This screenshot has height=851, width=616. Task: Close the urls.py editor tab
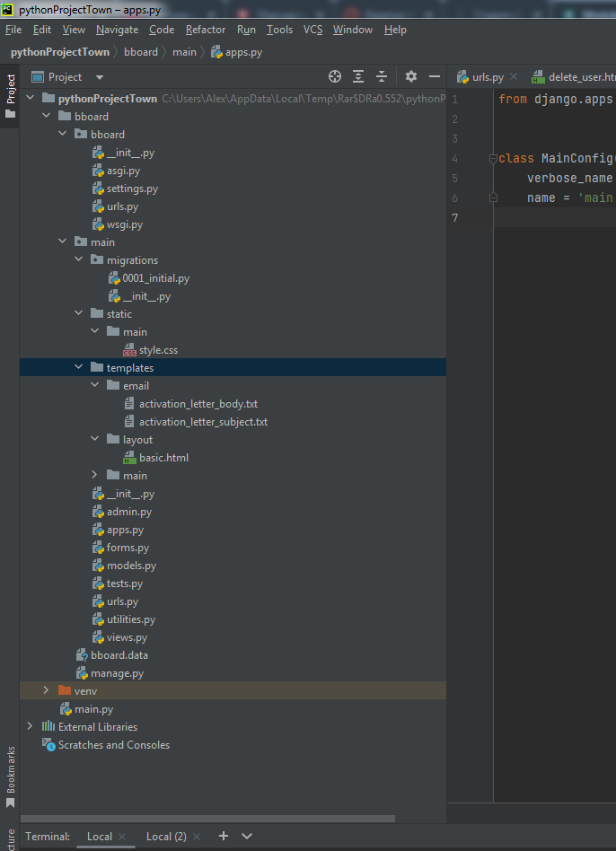[x=514, y=76]
